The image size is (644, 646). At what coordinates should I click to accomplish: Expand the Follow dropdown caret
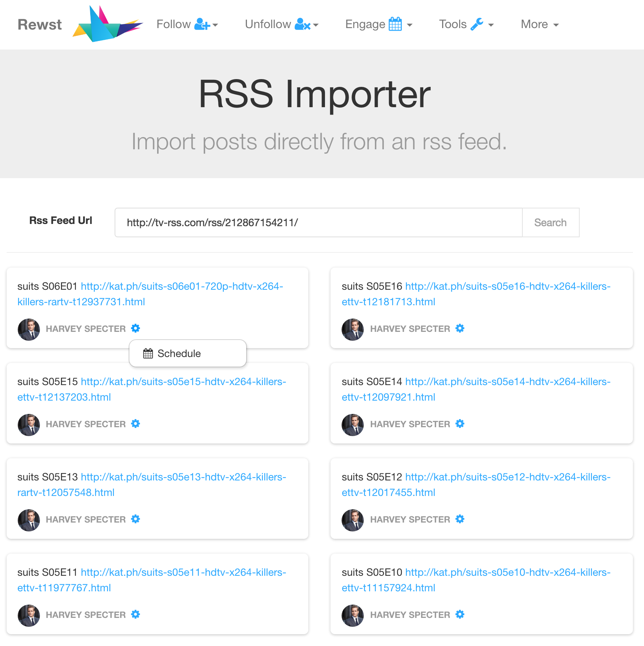click(215, 25)
